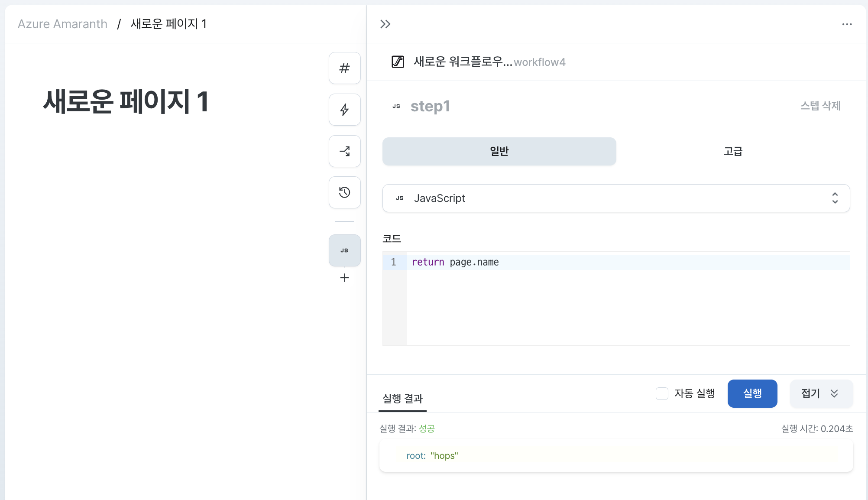
Task: Click the step1 name field
Action: click(430, 106)
